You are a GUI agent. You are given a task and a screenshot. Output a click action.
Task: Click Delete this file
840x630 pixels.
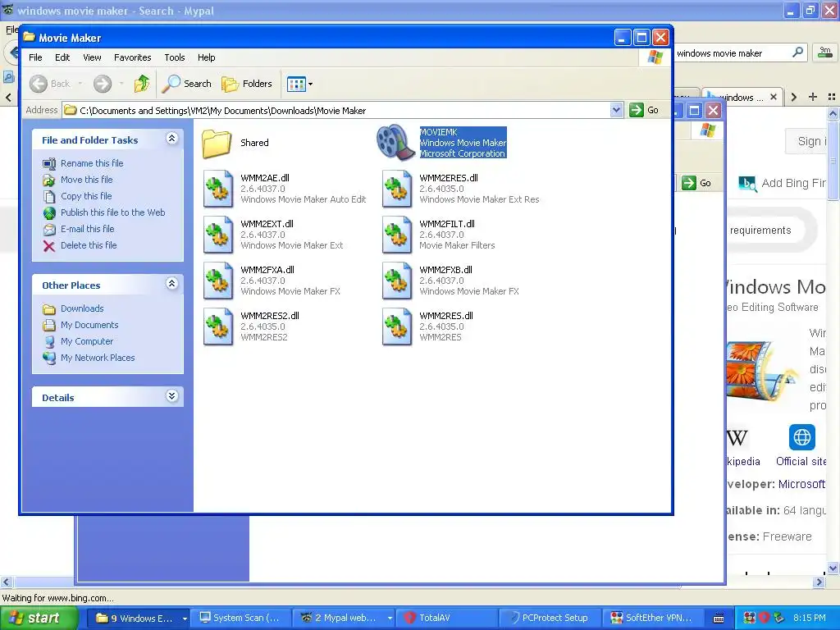pyautogui.click(x=89, y=245)
